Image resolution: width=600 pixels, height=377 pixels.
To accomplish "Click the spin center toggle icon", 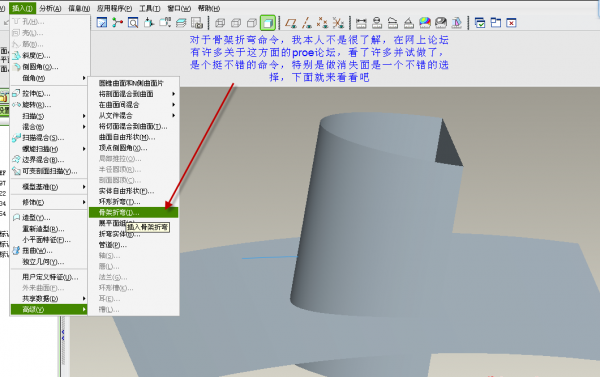I will pyautogui.click(x=117, y=23).
